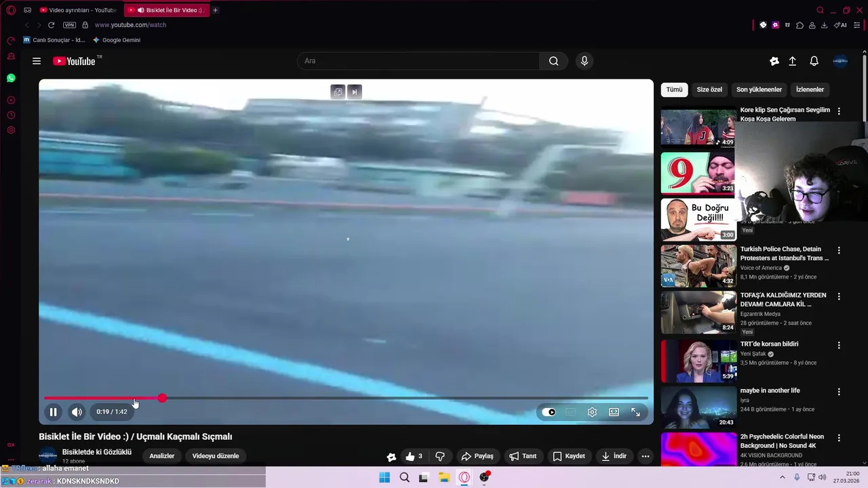The height and width of the screenshot is (488, 868).
Task: Select the Tümü filter chip
Action: click(674, 89)
